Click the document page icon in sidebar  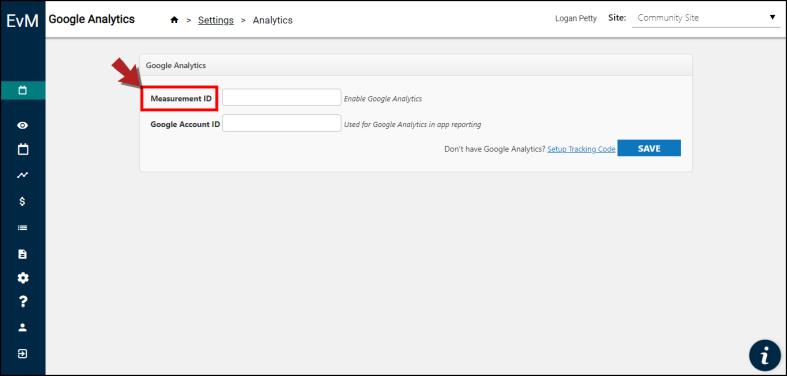pos(23,254)
